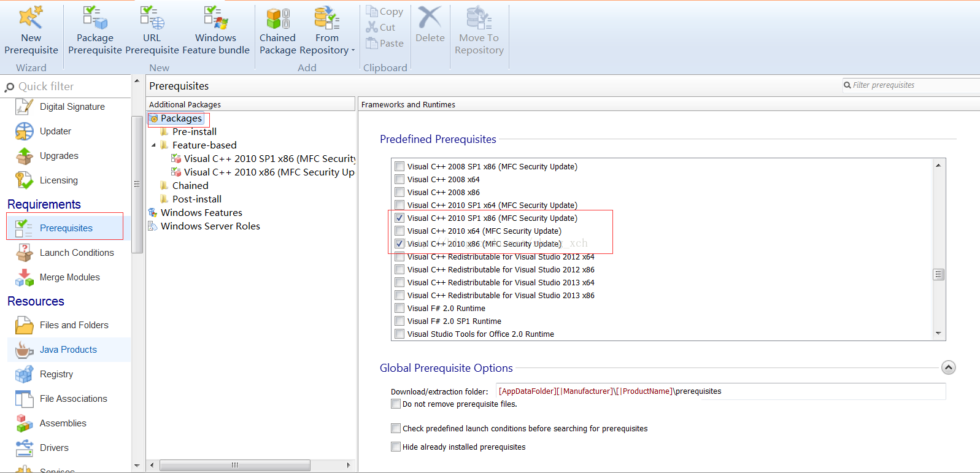The width and height of the screenshot is (980, 473).
Task: Open the Merge Modules page
Action: pyautogui.click(x=69, y=277)
